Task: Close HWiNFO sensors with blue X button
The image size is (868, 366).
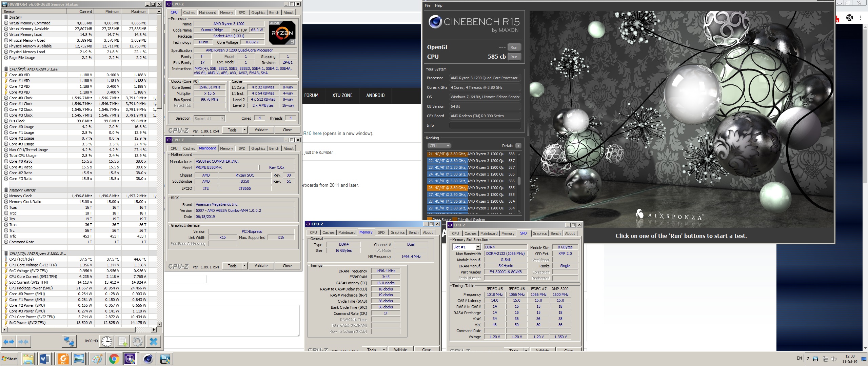Action: pyautogui.click(x=153, y=342)
